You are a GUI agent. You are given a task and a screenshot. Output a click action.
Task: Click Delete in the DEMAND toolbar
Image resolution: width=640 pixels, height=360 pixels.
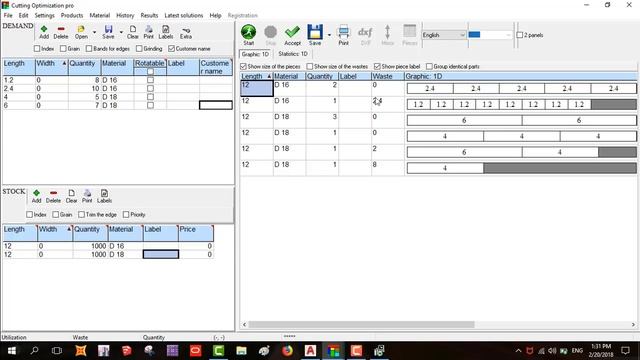[x=61, y=32]
